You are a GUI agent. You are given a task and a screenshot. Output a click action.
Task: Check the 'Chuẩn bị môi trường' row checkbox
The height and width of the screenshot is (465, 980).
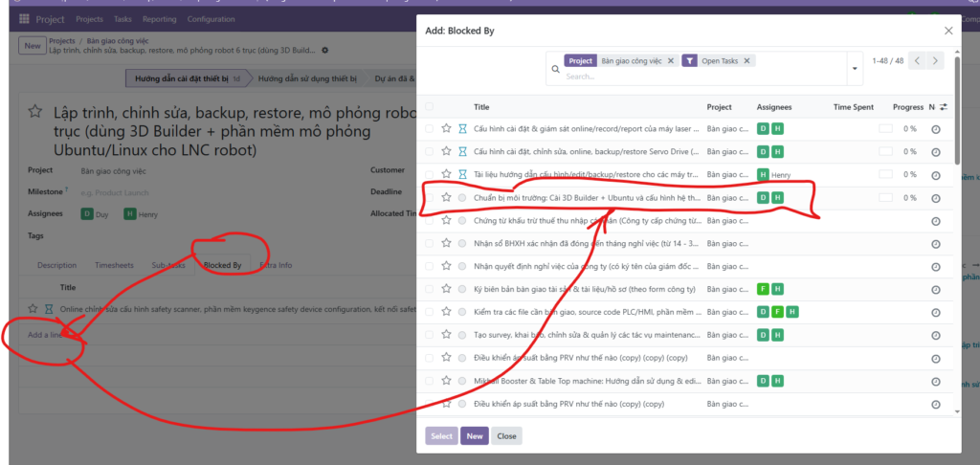point(430,198)
